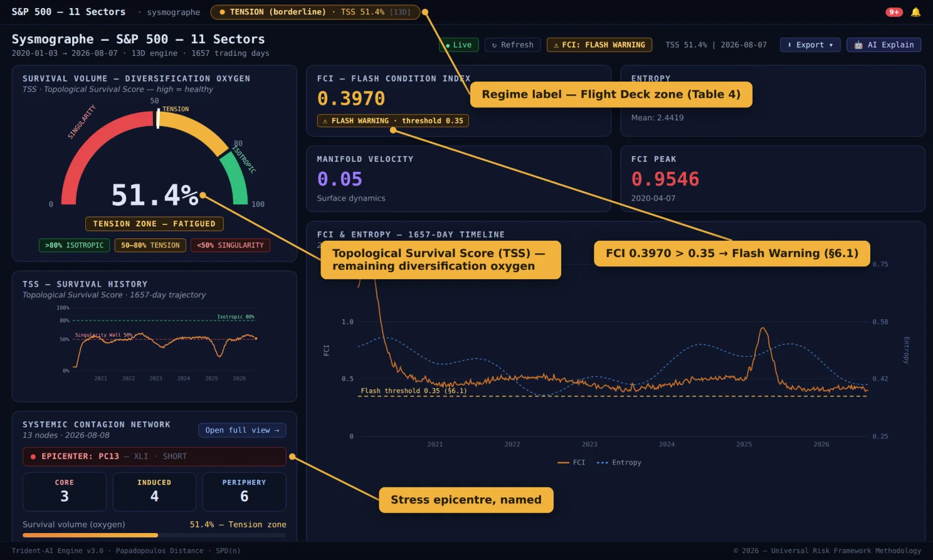Select the 50–80% TENSION legend chip
The width and height of the screenshot is (933, 560).
pyautogui.click(x=150, y=245)
